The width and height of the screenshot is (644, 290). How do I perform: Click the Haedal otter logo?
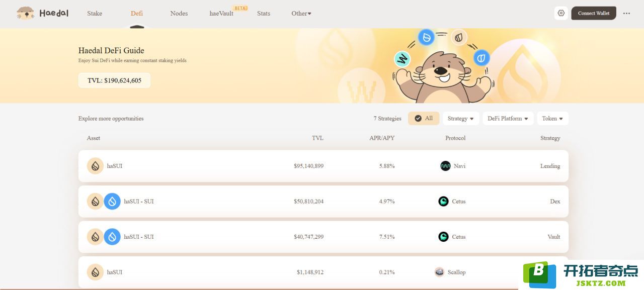[43, 13]
